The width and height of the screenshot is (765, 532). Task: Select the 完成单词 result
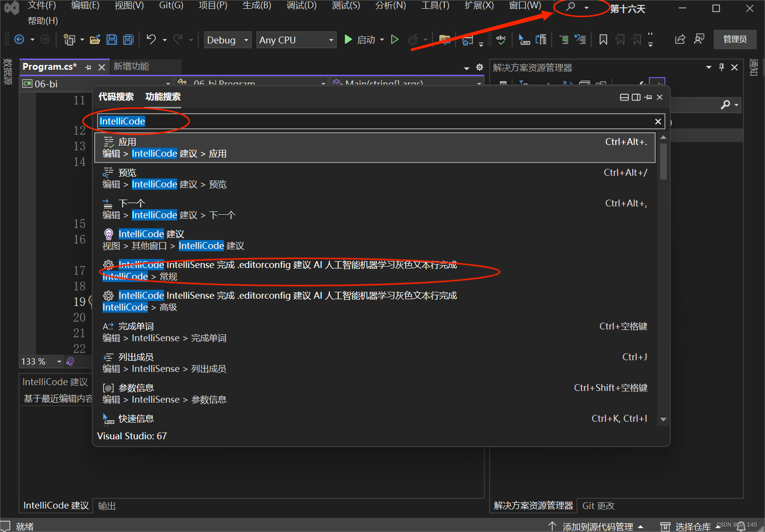point(375,332)
